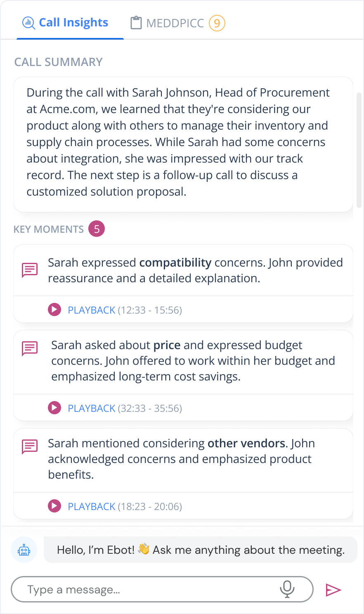Open the MEDDPICC tab
364x614 pixels.
coord(175,23)
